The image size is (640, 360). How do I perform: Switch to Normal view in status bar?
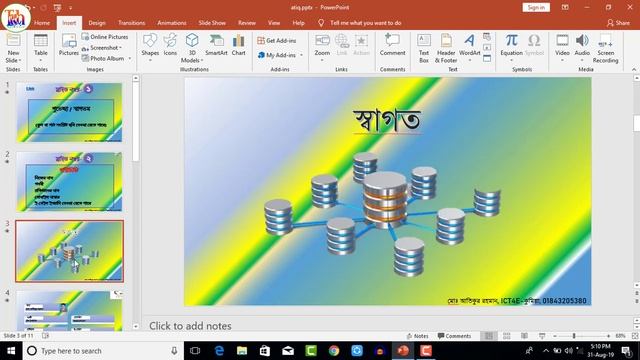point(489,336)
